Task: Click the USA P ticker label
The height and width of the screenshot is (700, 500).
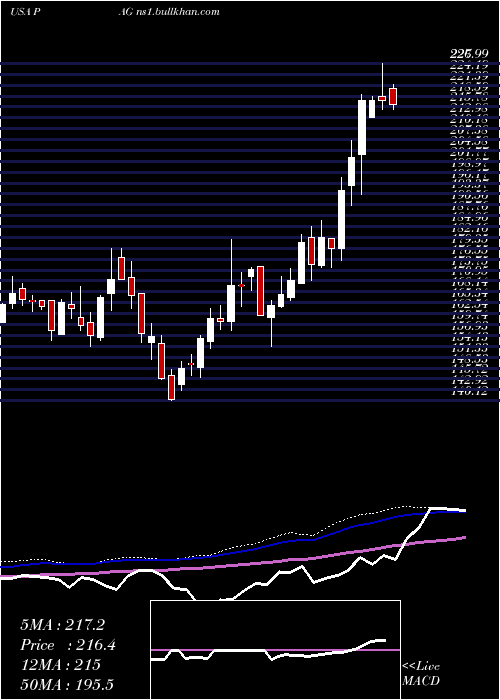Action: 25,12
